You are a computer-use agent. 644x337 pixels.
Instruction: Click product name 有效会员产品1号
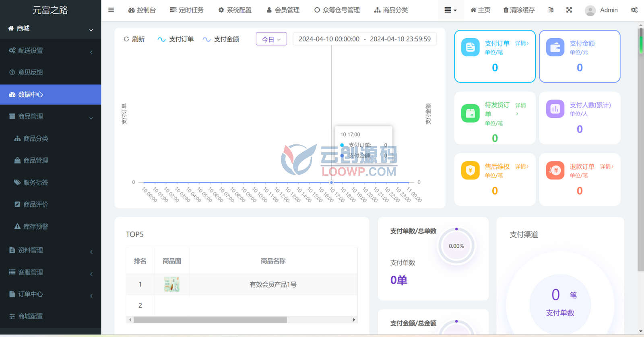273,285
